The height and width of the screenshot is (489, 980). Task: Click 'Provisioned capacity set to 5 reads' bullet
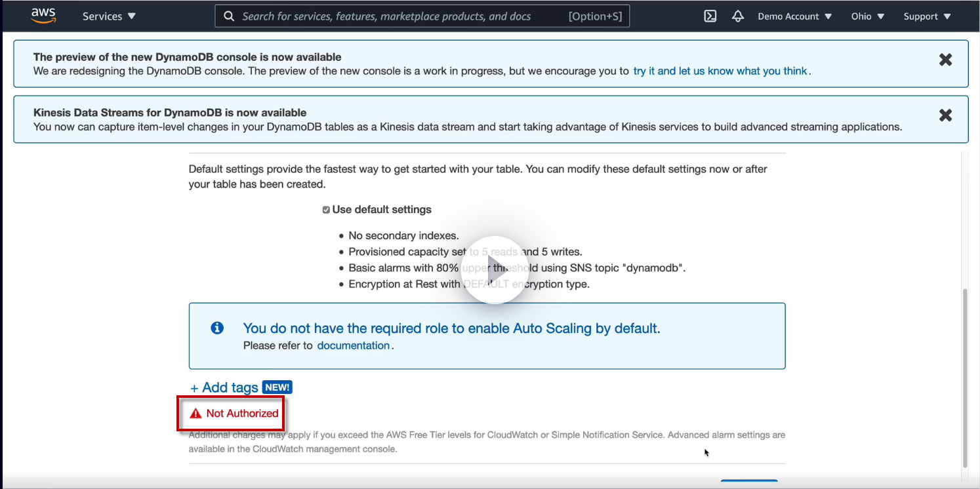[466, 252]
